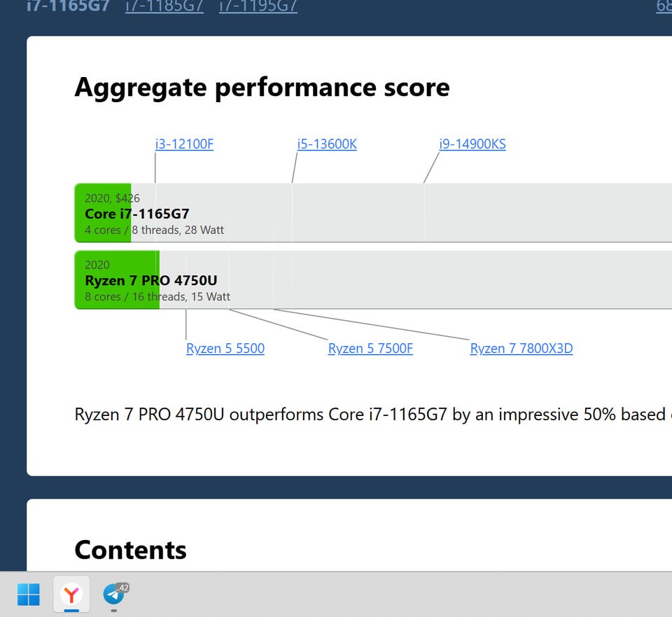The image size is (672, 617).
Task: Open the i7-1185G7 link at top
Action: 164,6
